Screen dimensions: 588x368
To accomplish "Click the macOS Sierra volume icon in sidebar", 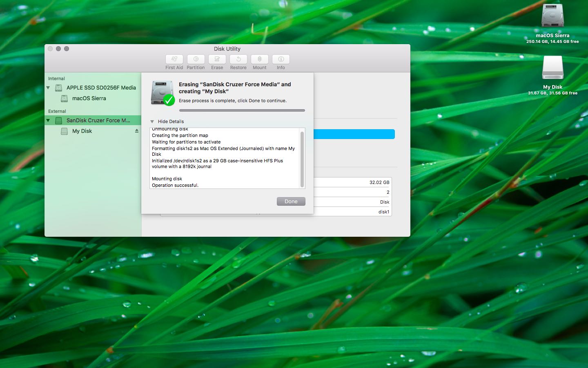I will 64,98.
